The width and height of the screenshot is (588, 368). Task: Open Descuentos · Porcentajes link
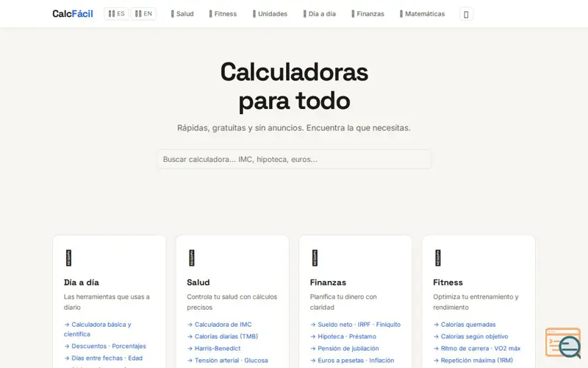pos(105,346)
